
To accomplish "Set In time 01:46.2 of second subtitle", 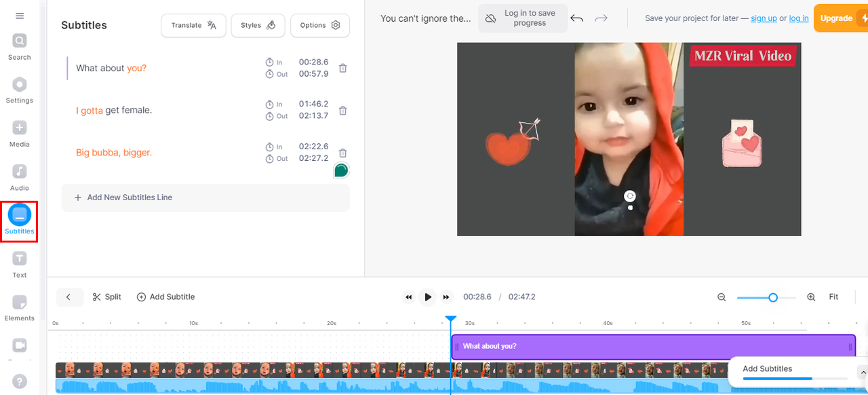I will click(313, 104).
